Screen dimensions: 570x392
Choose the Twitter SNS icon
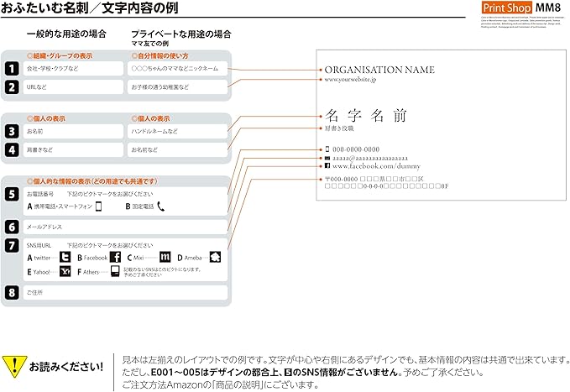click(65, 257)
